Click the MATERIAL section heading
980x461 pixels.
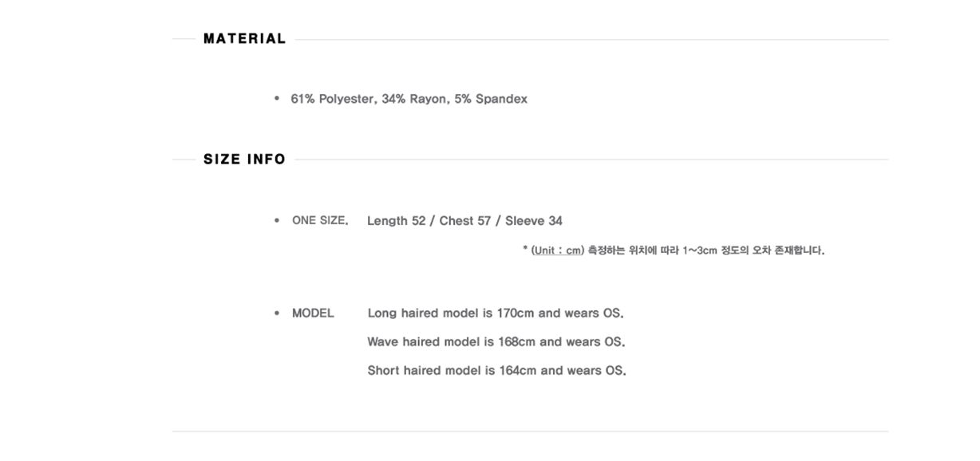point(244,38)
